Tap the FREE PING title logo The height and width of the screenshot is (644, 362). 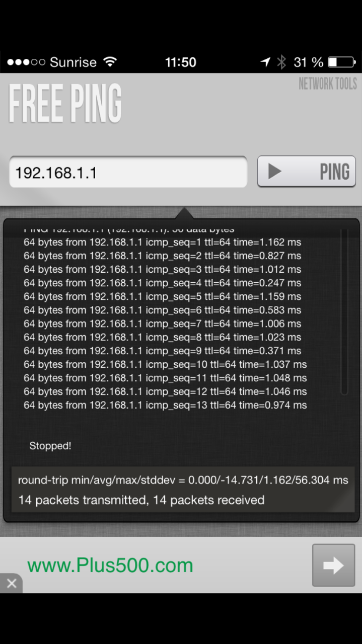65,104
